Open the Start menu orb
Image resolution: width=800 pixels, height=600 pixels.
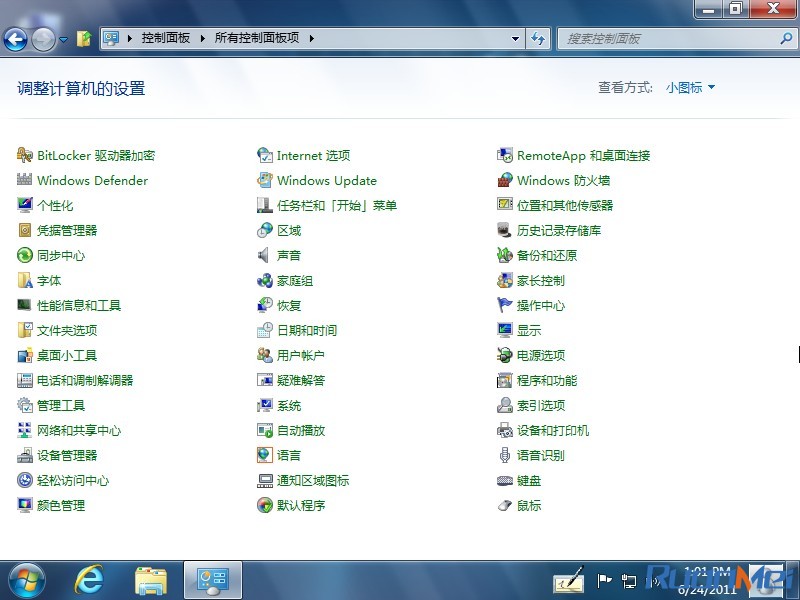[27, 581]
